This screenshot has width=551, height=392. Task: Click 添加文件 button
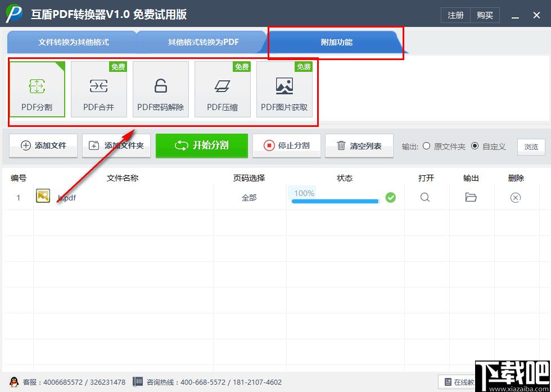[43, 145]
